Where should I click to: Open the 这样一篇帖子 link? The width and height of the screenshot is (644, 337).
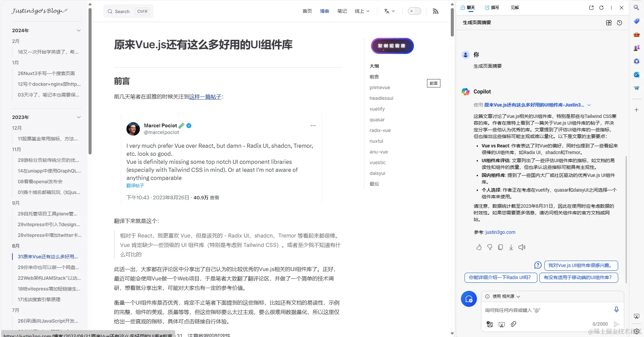click(x=205, y=97)
